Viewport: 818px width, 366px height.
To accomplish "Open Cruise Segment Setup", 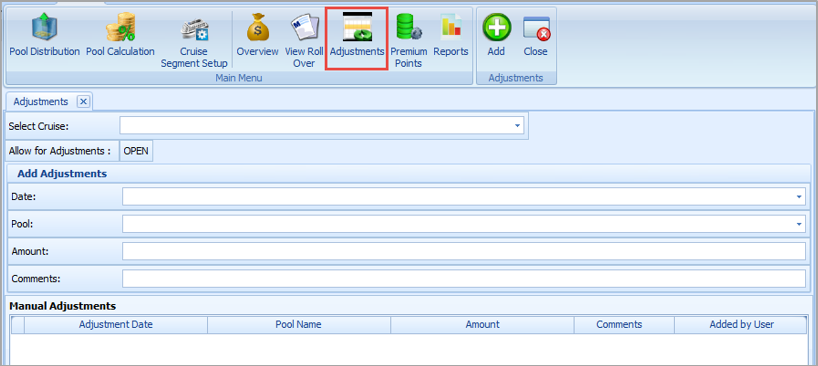I will pyautogui.click(x=194, y=42).
